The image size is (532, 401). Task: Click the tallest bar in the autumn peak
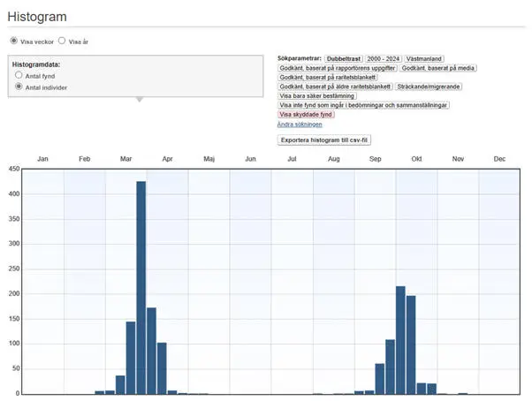400,340
